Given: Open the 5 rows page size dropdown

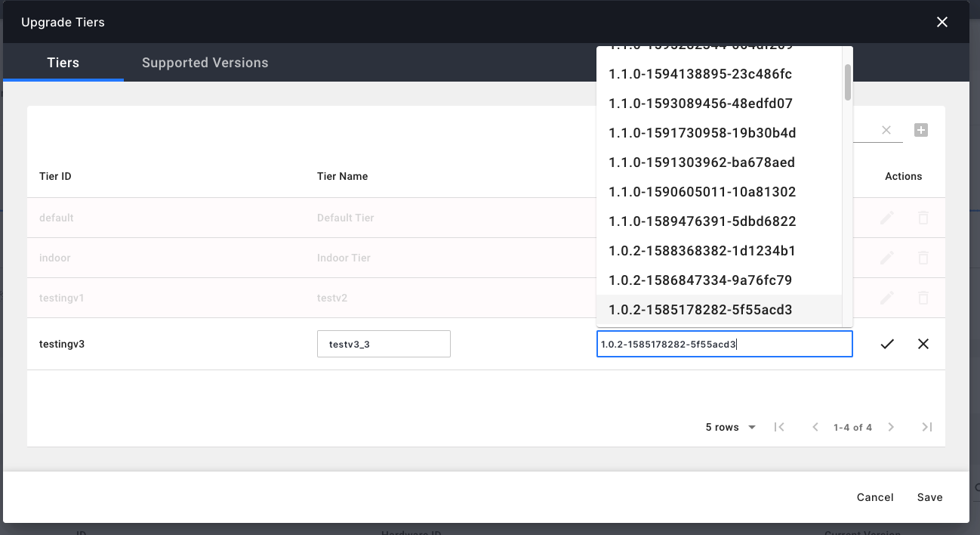Looking at the screenshot, I should [730, 427].
